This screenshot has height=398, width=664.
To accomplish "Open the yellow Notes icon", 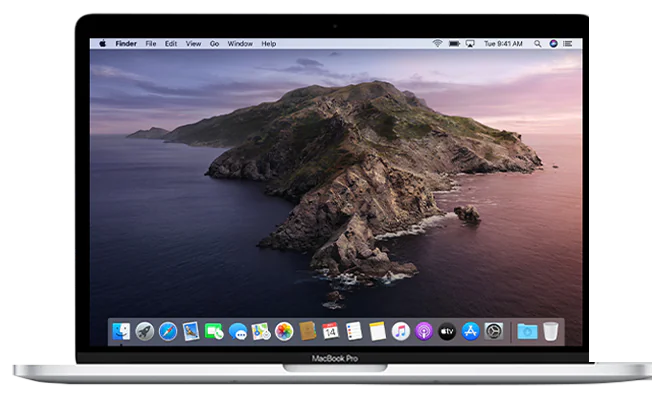I will click(x=377, y=332).
